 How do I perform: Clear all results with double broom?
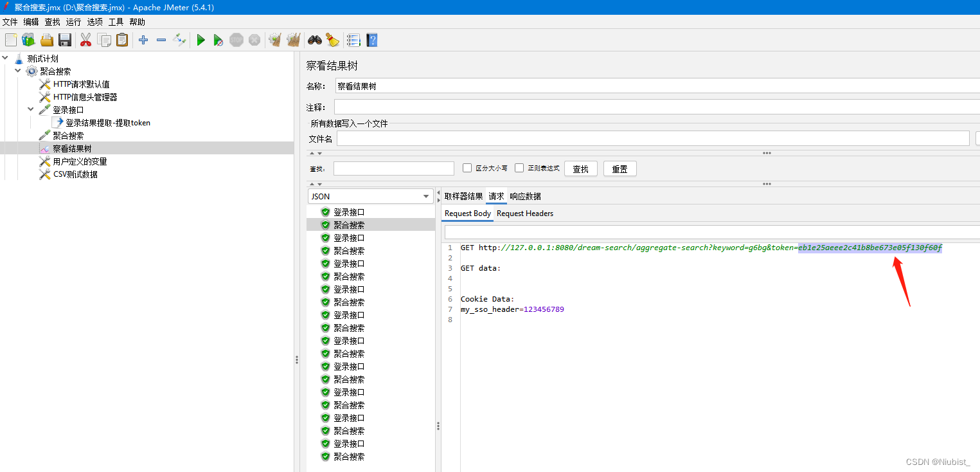(x=294, y=40)
